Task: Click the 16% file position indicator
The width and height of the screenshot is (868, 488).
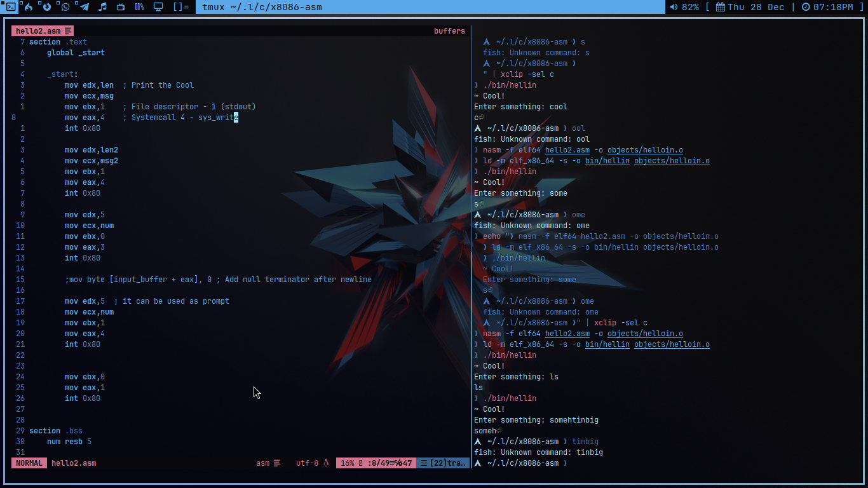Action: (347, 463)
